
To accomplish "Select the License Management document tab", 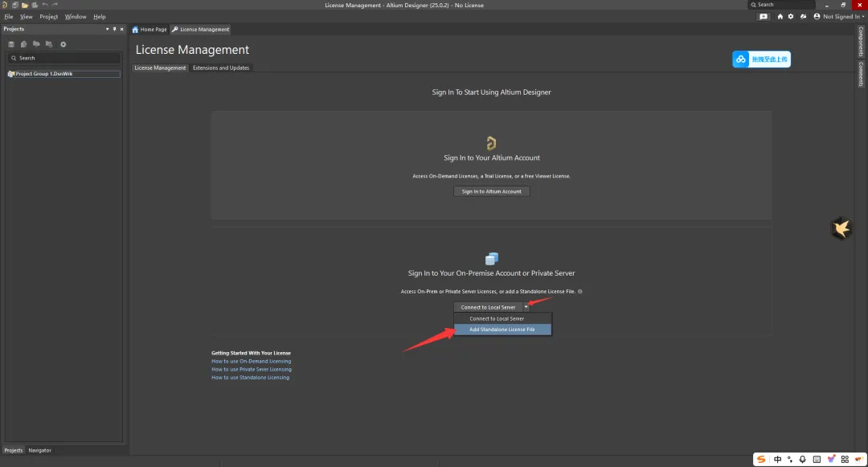I will pos(200,29).
